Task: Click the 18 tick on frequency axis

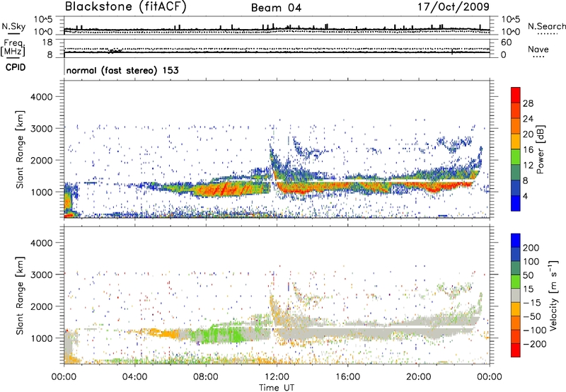Action: [47, 42]
